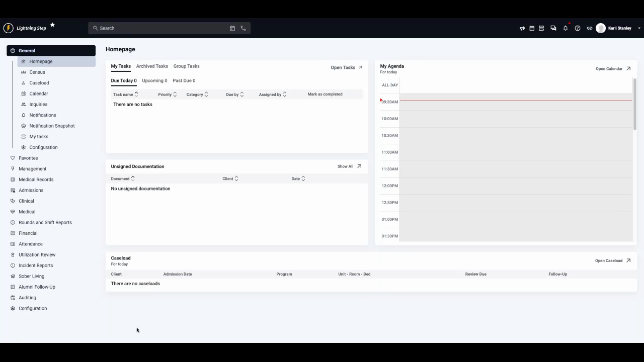Open the notifications bell

point(566,28)
